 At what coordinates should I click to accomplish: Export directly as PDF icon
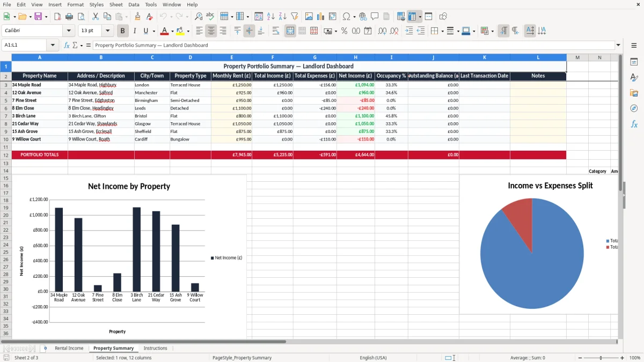click(x=57, y=17)
